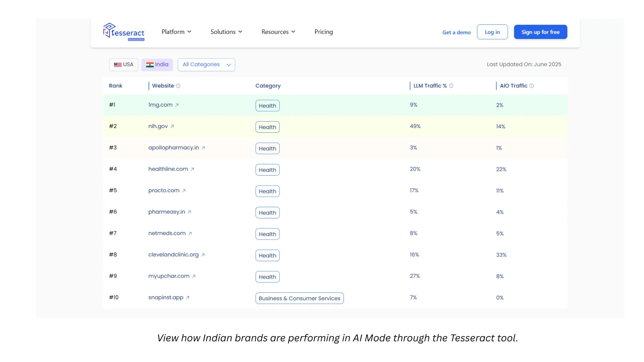The width and height of the screenshot is (644, 362).
Task: Open the healthline.com website link
Action: click(x=168, y=169)
